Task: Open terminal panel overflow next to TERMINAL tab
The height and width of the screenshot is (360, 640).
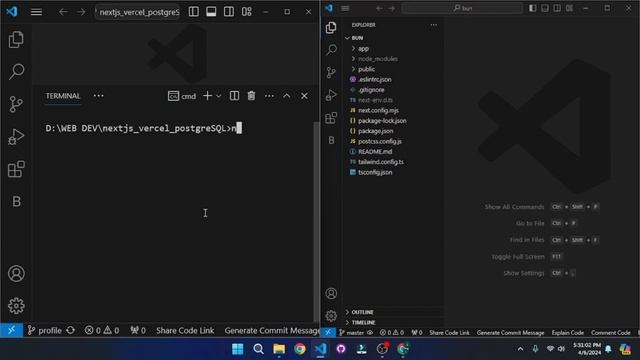Action: [98, 96]
